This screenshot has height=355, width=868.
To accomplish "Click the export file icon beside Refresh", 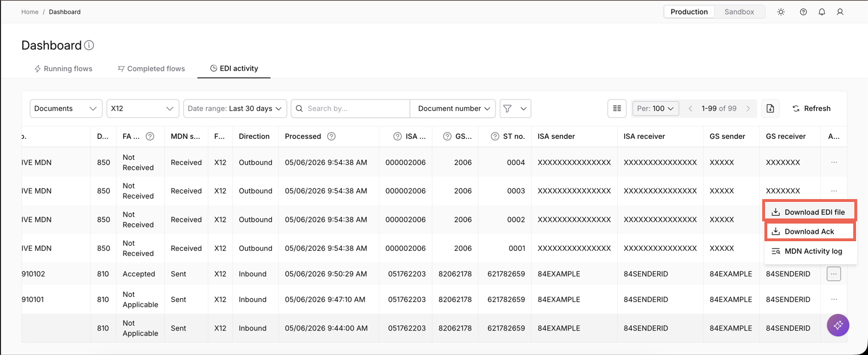I will click(x=770, y=108).
